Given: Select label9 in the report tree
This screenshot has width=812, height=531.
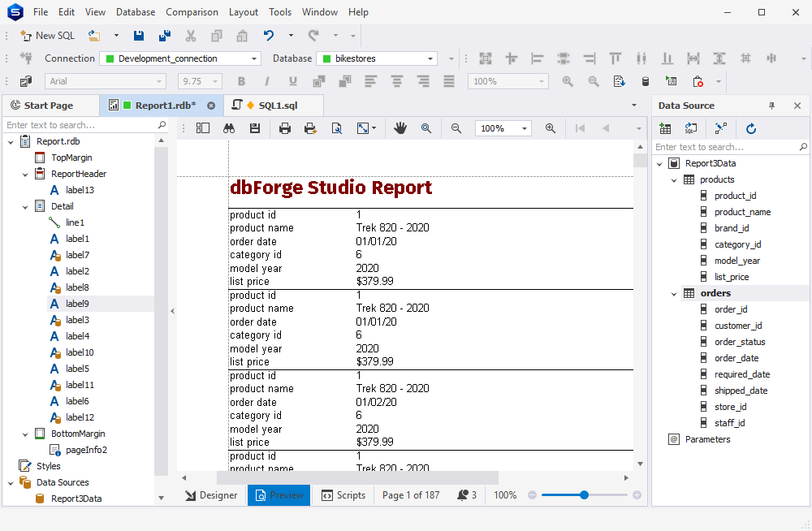Looking at the screenshot, I should click(78, 304).
